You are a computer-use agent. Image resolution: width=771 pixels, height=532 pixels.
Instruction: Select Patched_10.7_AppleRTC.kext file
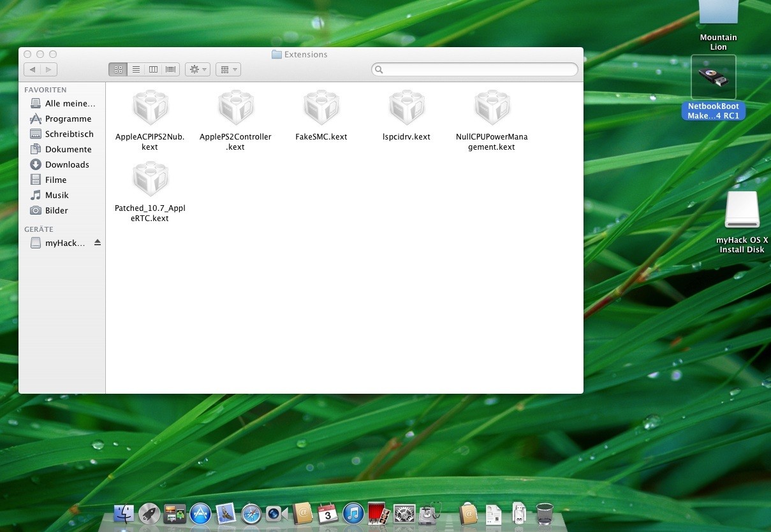click(x=150, y=180)
